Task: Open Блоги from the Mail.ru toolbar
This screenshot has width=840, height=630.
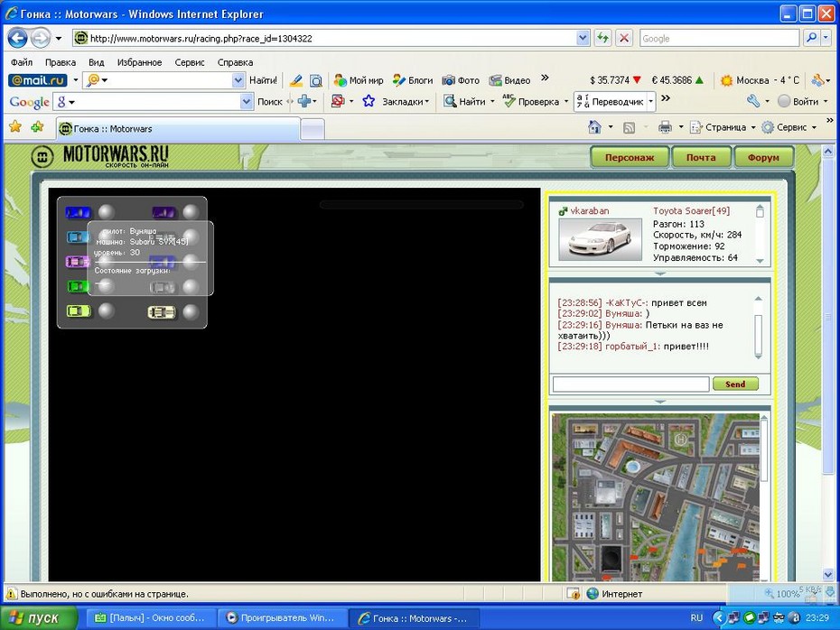Action: click(413, 80)
